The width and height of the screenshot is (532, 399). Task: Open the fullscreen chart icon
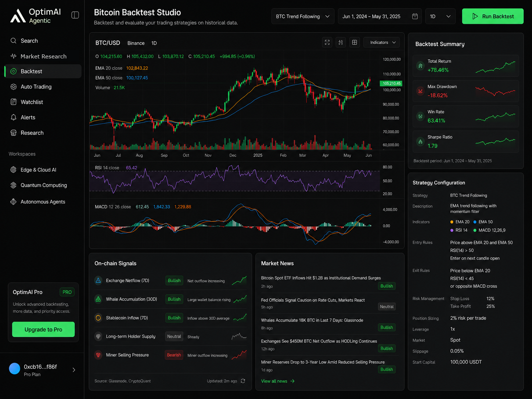tap(327, 43)
